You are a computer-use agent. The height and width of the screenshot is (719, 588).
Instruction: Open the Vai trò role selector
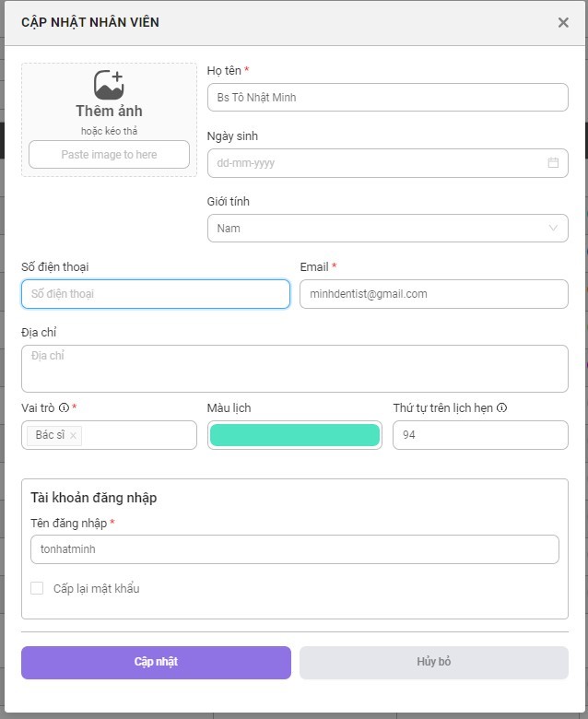tap(109, 435)
